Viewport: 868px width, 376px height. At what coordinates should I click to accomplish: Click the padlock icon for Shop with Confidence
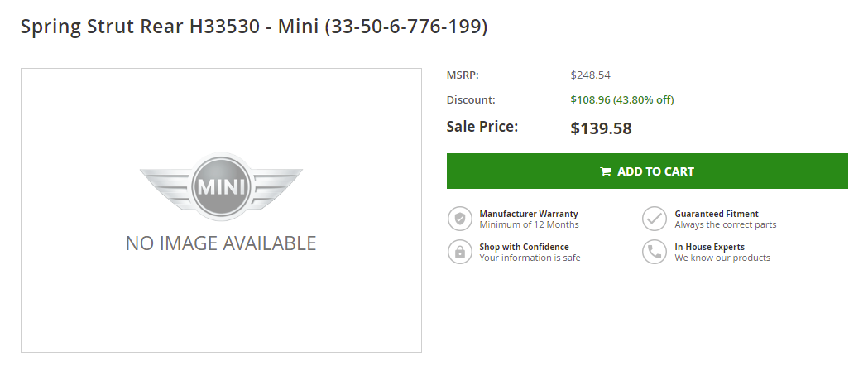460,252
